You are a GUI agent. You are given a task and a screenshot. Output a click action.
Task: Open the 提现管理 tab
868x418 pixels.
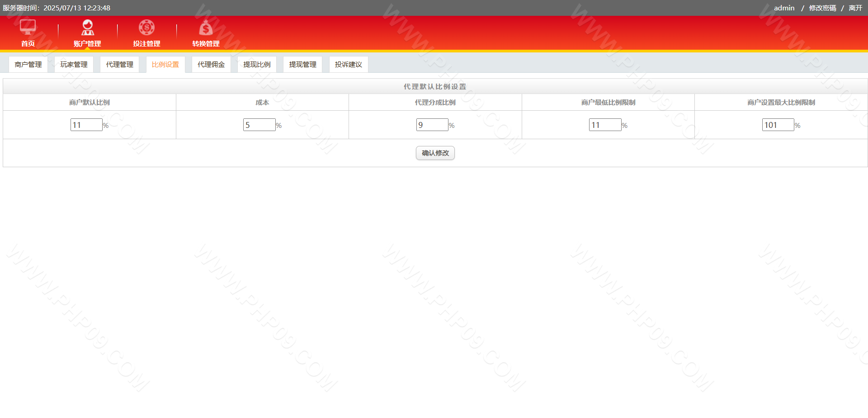click(x=302, y=65)
